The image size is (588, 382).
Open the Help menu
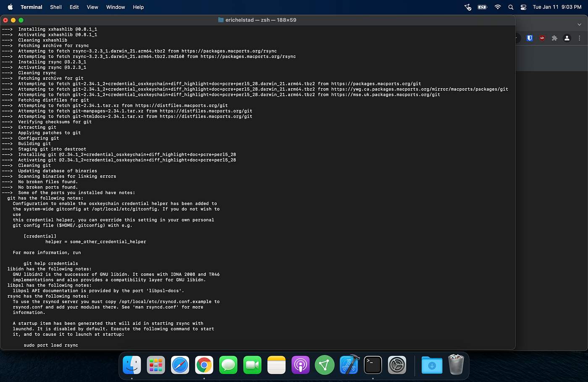[138, 7]
